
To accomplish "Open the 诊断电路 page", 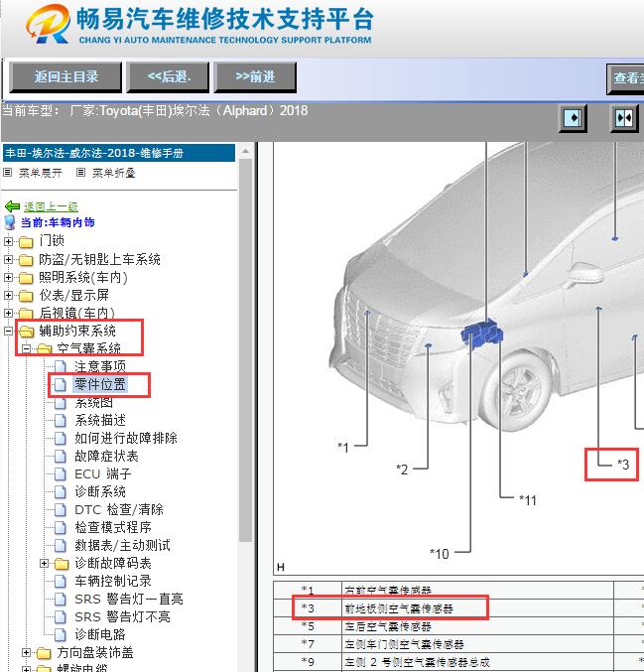I will click(100, 634).
